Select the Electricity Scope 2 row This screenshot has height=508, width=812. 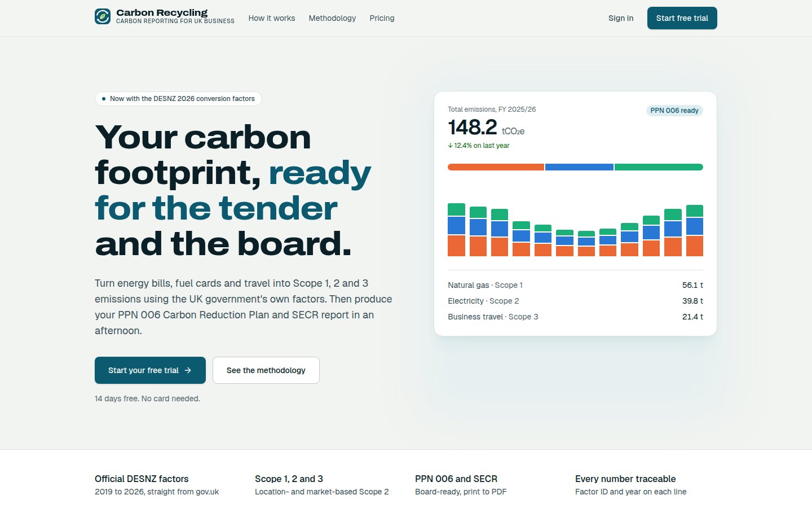coord(575,301)
